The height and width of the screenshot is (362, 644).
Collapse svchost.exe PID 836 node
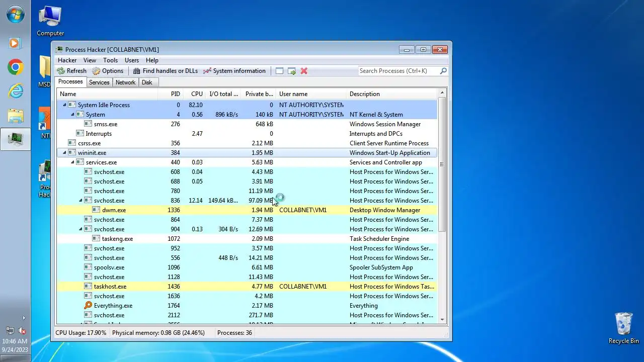[x=80, y=201]
